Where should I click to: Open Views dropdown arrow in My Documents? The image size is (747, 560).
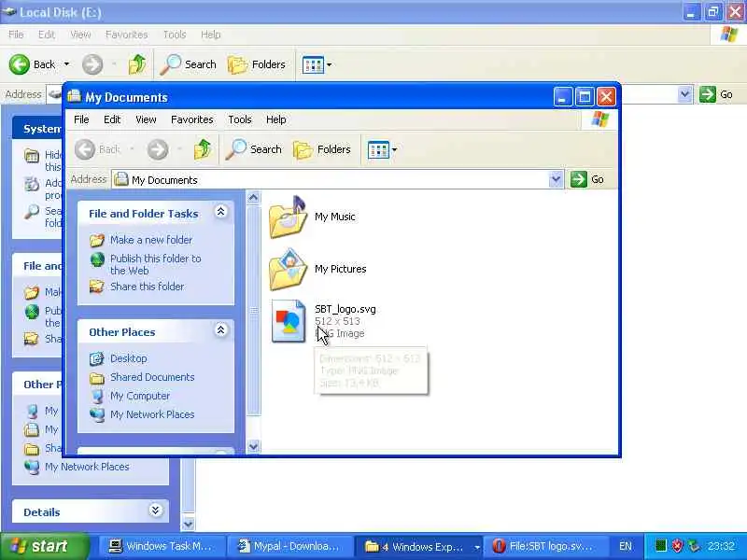(394, 149)
